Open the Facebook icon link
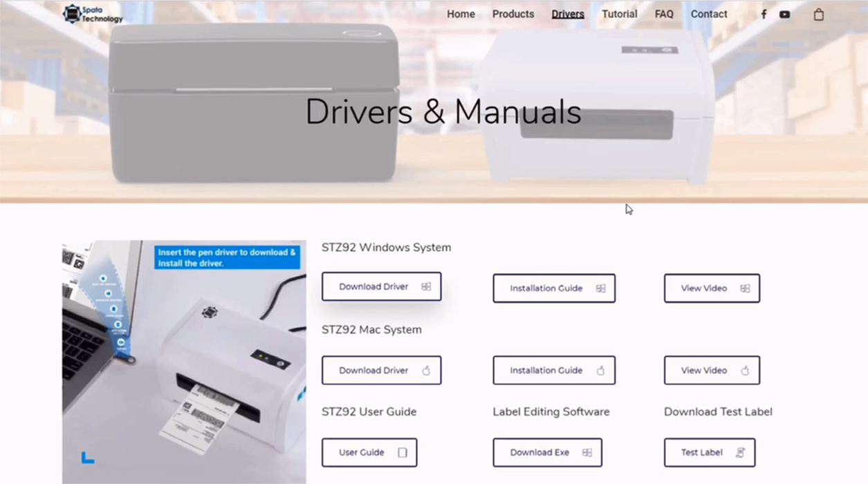Viewport: 868px width, 484px height. (764, 15)
